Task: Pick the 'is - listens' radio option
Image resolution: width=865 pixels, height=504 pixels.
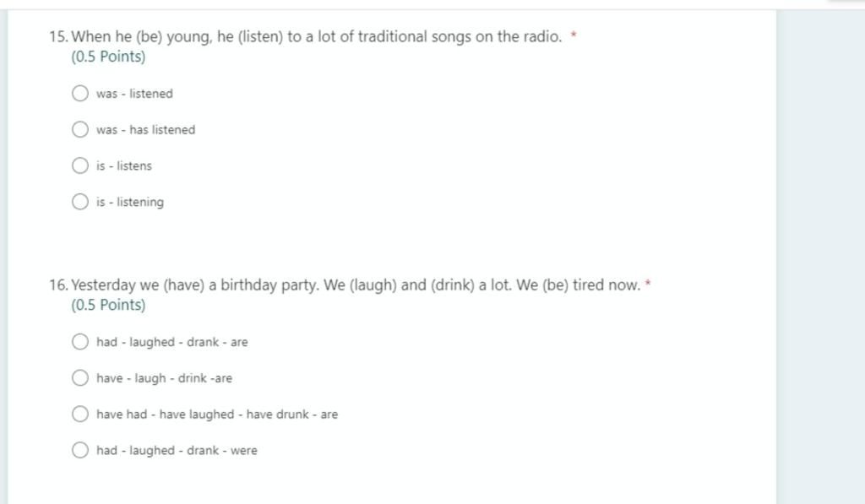Action: point(80,165)
